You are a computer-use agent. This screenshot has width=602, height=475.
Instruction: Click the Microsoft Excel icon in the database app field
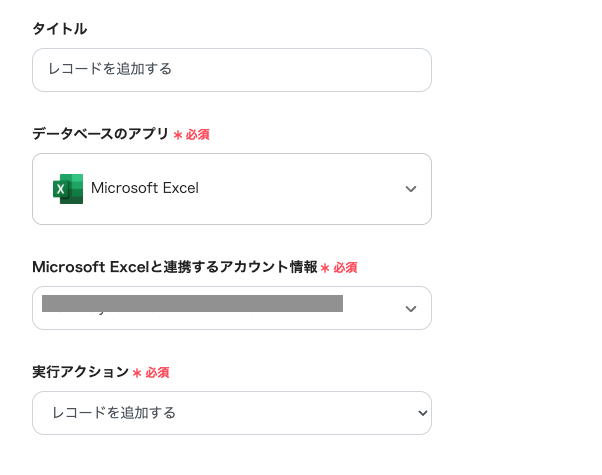point(68,188)
